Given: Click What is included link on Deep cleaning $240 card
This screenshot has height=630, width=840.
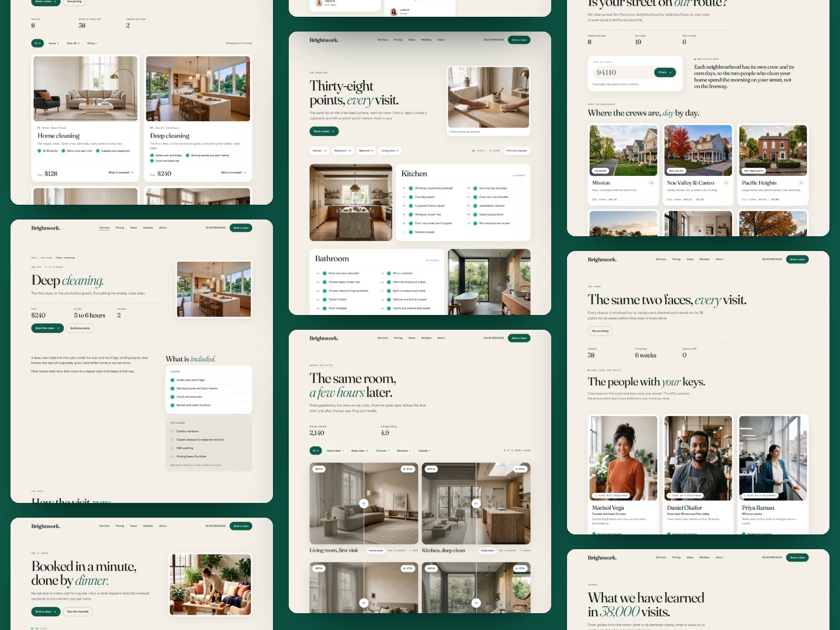Looking at the screenshot, I should 233,172.
